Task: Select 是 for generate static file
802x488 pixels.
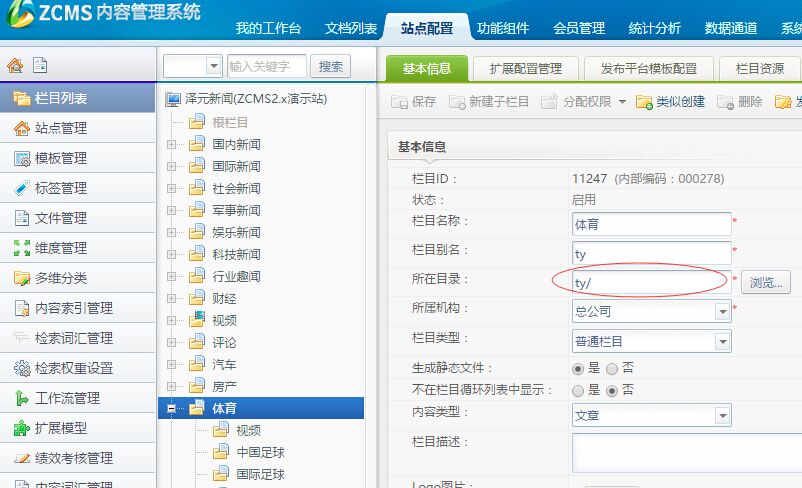Action: [578, 369]
